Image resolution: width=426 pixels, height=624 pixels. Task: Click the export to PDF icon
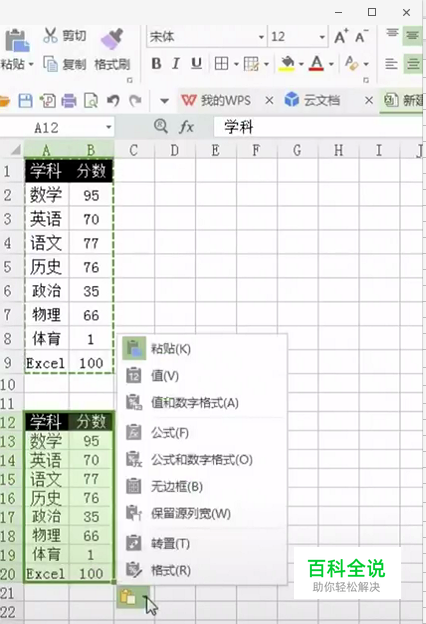[x=47, y=101]
